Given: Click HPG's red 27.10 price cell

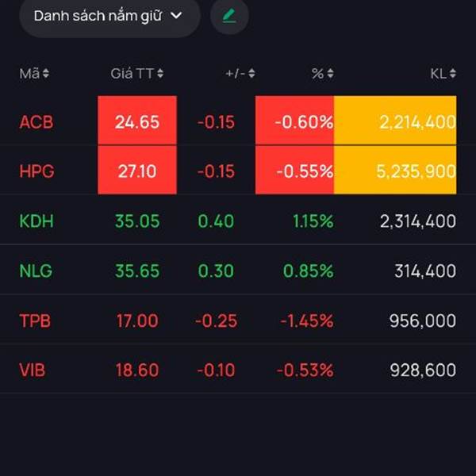Looking at the screenshot, I should point(137,171).
